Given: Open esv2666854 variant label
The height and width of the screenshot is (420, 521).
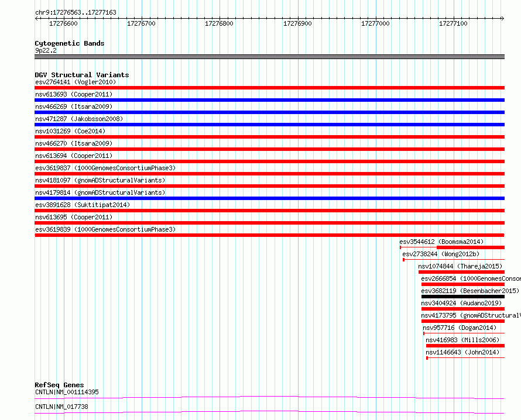Looking at the screenshot, I should click(x=471, y=278).
